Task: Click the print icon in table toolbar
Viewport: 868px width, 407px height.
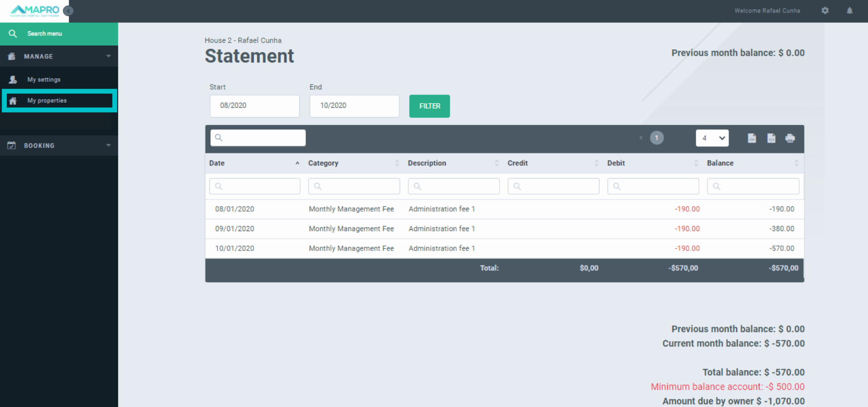Action: point(790,138)
